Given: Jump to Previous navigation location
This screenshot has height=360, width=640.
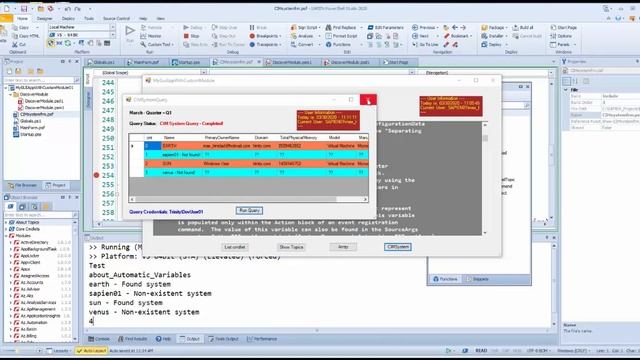Looking at the screenshot, I should 424,27.
